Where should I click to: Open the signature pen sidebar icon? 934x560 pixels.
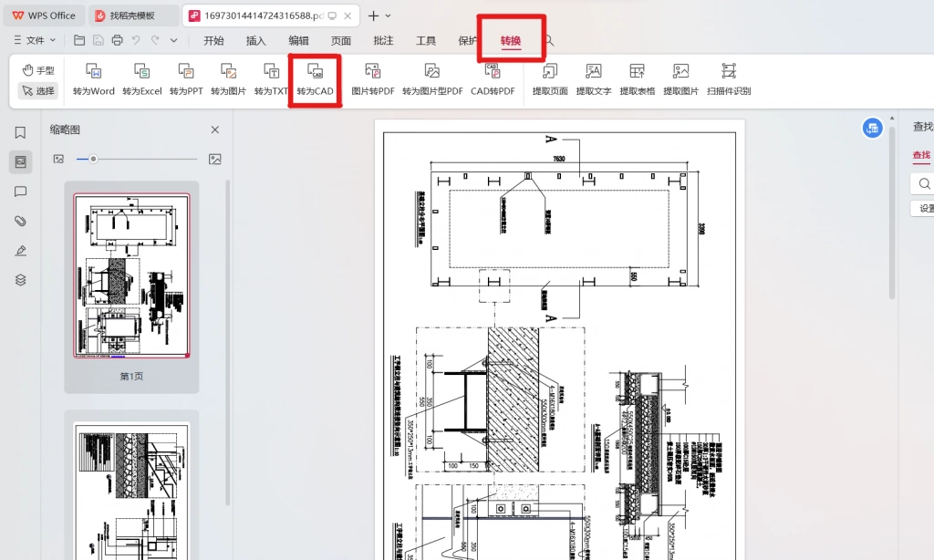click(x=20, y=250)
